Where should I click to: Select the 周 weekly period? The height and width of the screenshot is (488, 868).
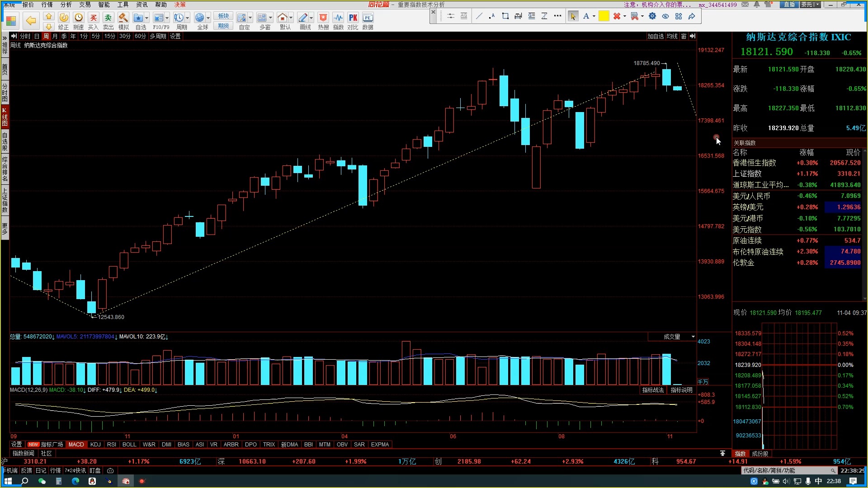[x=46, y=36]
